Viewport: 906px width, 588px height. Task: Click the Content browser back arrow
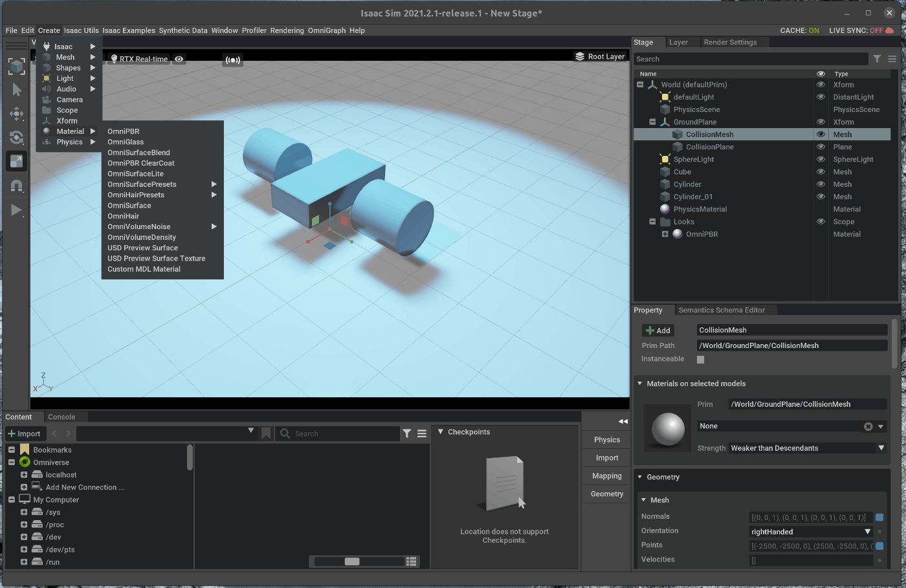pos(54,433)
